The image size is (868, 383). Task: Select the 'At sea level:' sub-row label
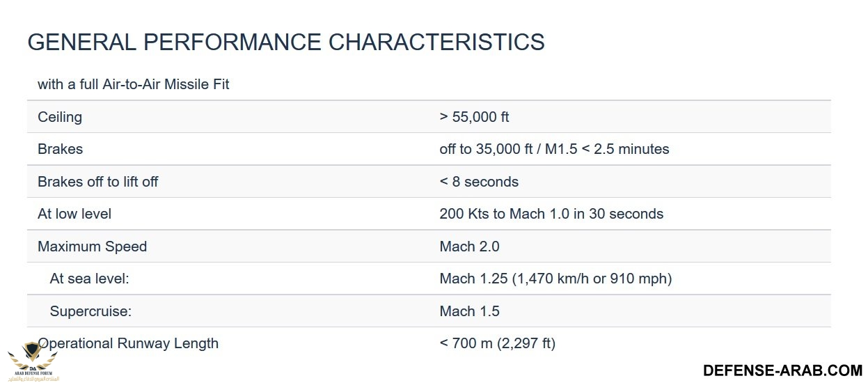click(x=90, y=279)
